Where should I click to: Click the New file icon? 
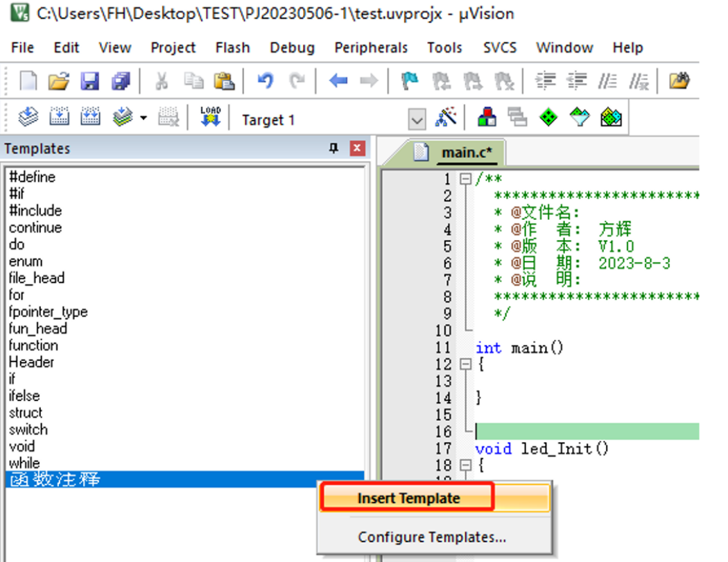(28, 81)
